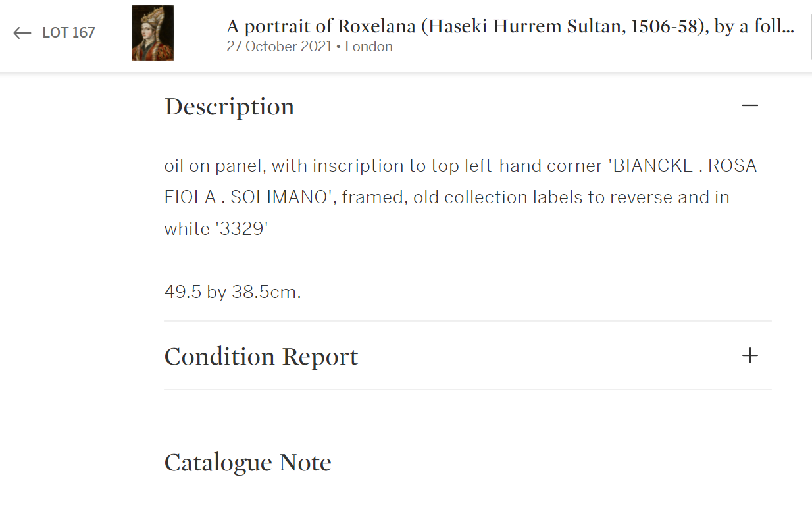Click the 49.5 by 38.5cm dimensions text
This screenshot has height=508, width=812.
232,292
